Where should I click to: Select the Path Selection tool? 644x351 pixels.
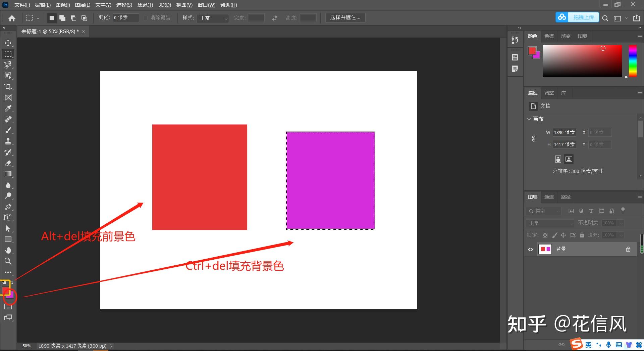[8, 229]
